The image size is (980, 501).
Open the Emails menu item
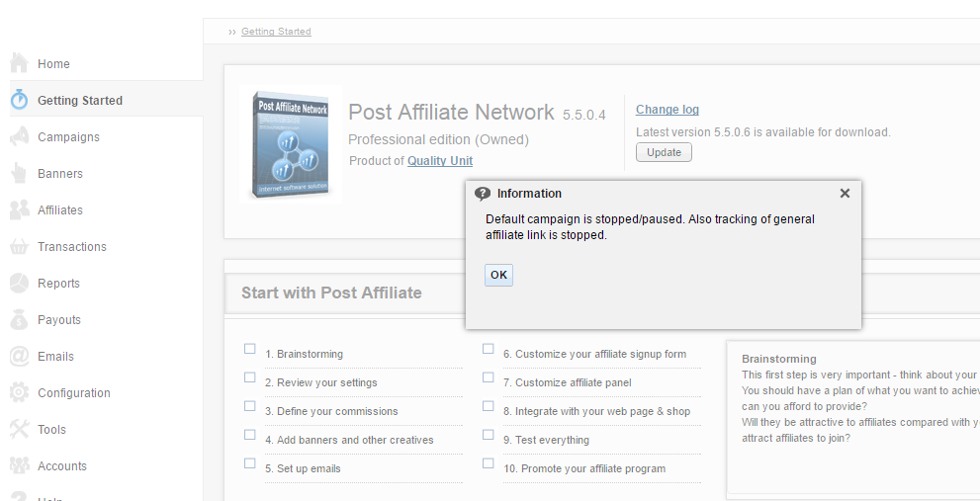[55, 356]
